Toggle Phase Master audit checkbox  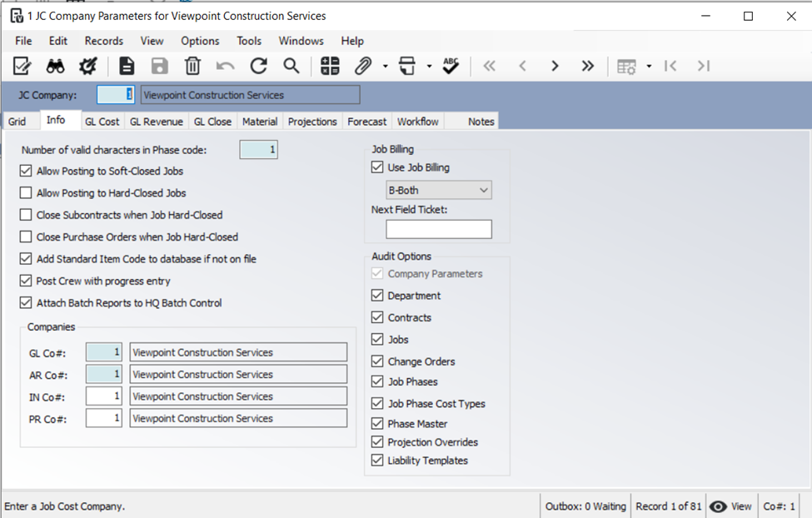point(377,424)
